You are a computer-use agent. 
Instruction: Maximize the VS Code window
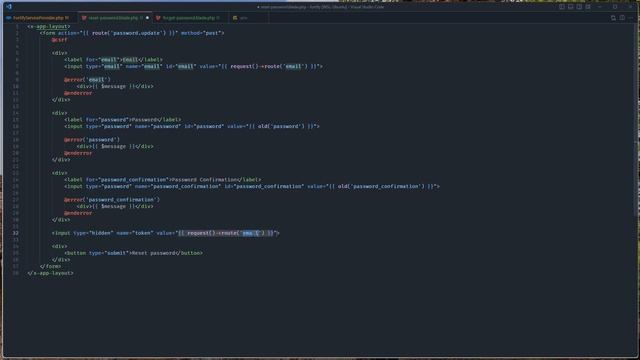[x=615, y=7]
